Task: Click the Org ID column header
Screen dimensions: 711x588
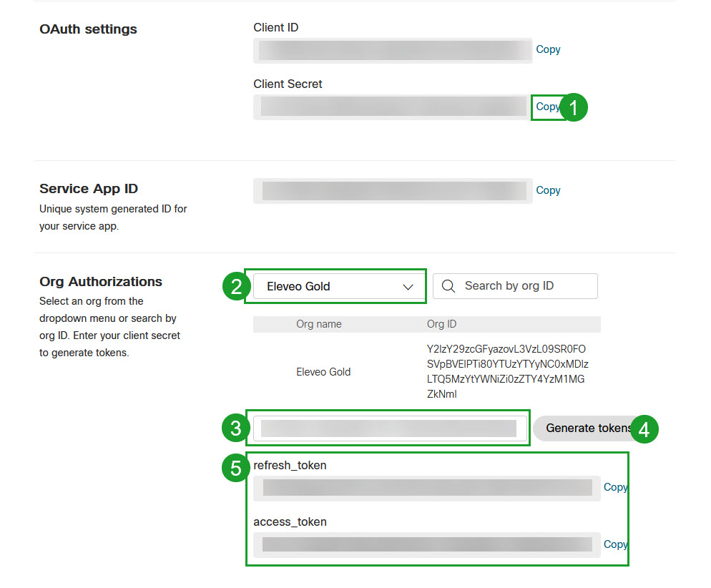Action: pos(441,324)
